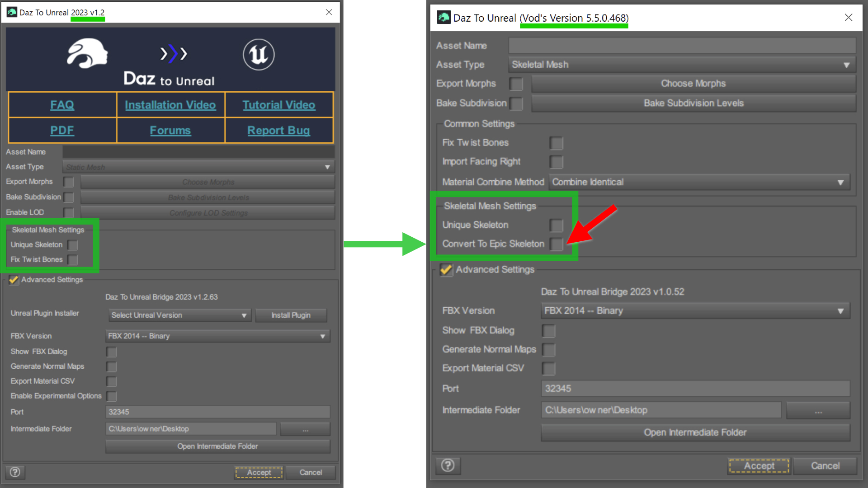Open Asset Type dropdown showing Static Mesh
868x488 pixels.
[x=198, y=167]
